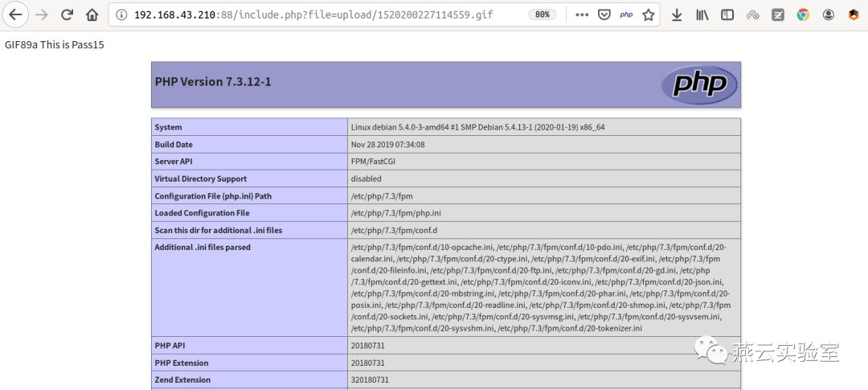
Task: Save page to Pocket
Action: (x=604, y=15)
